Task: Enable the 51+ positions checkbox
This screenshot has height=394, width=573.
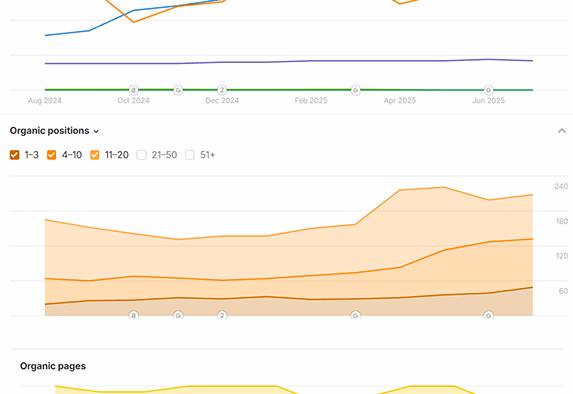Action: tap(190, 155)
